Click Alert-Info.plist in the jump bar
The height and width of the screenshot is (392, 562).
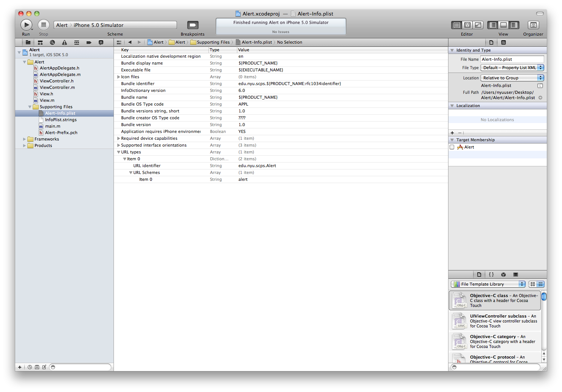254,43
